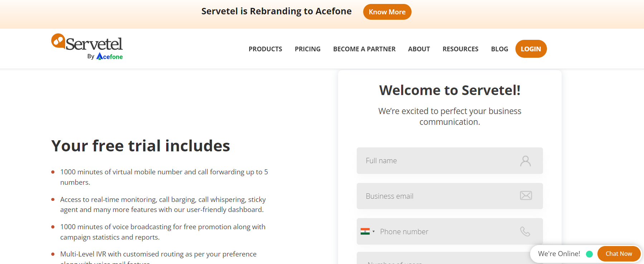Click the Servetel logo icon
The height and width of the screenshot is (264, 644).
58,41
